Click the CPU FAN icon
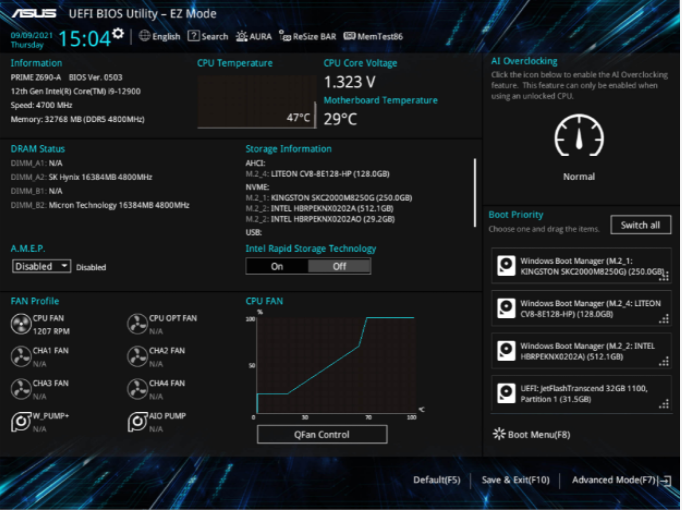The height and width of the screenshot is (510, 682). (21, 324)
